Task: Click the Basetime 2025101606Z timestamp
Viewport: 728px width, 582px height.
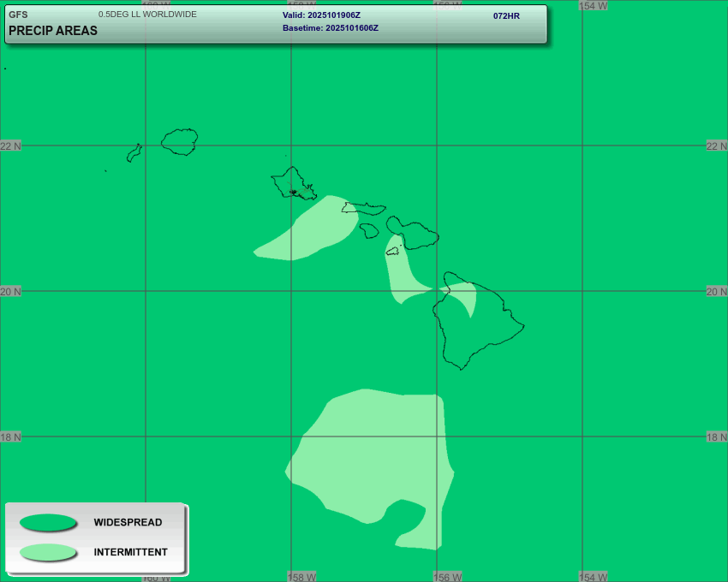Action: pyautogui.click(x=330, y=28)
